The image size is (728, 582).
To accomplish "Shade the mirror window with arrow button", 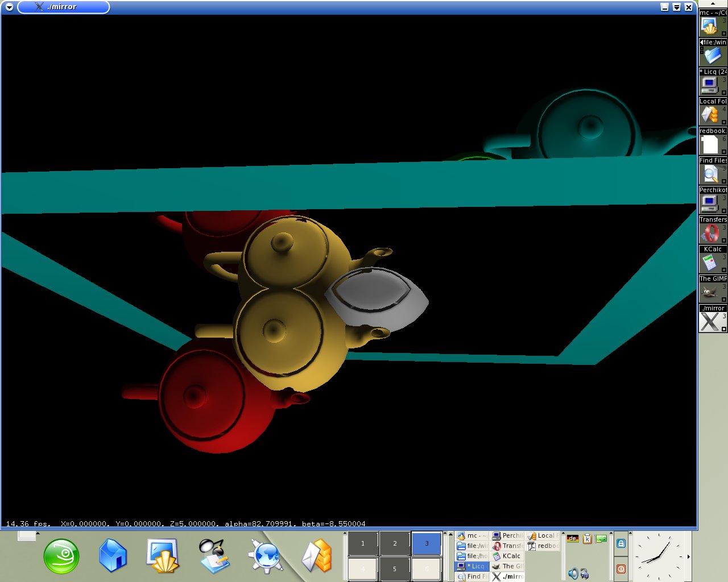I will pos(676,7).
